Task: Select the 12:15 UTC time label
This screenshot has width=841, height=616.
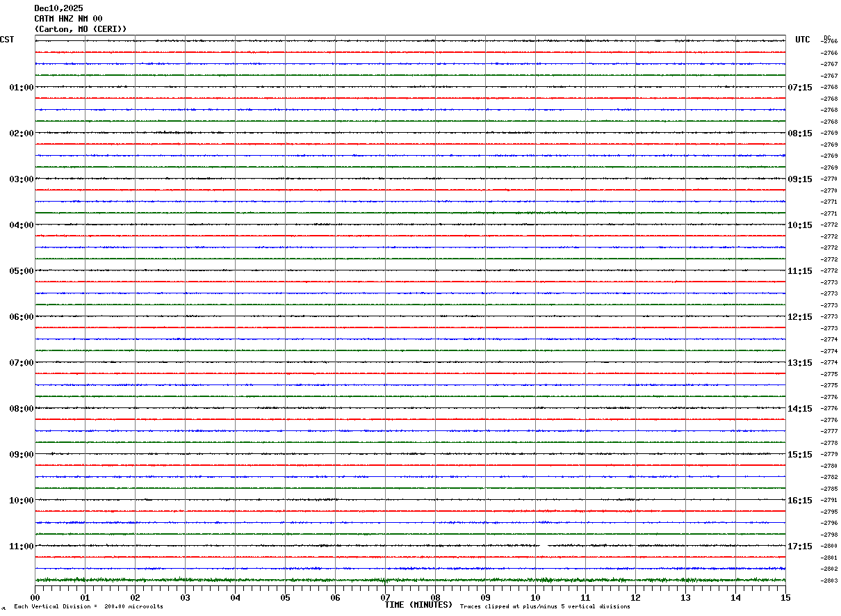Action: point(800,317)
